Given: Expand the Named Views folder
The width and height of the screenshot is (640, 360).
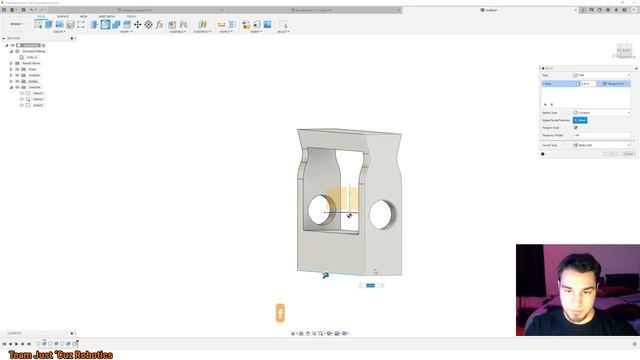Looking at the screenshot, I should (11, 63).
